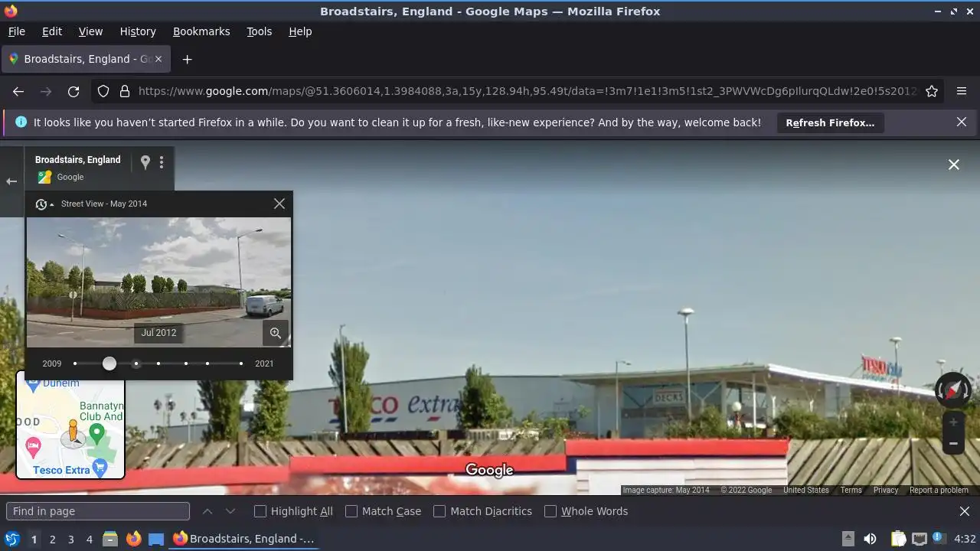
Task: Open the Bookmarks menu
Action: (x=201, y=31)
